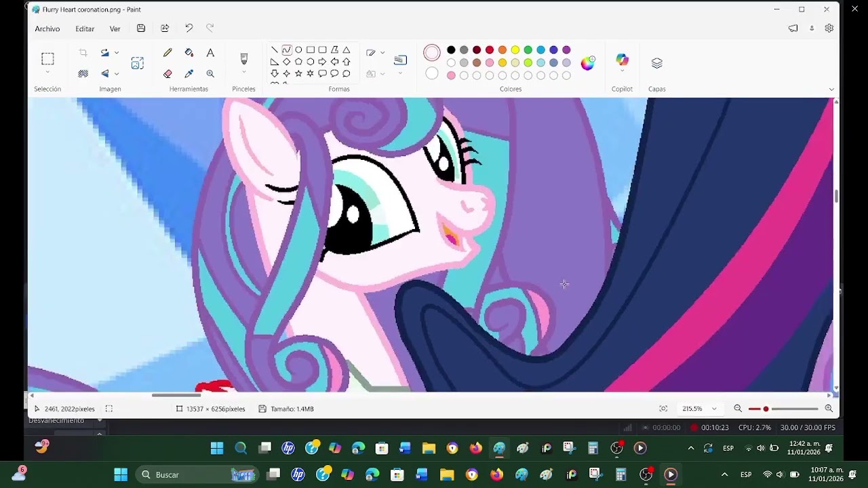Open the Edit colors wheel
The width and height of the screenshot is (868, 488).
click(588, 63)
